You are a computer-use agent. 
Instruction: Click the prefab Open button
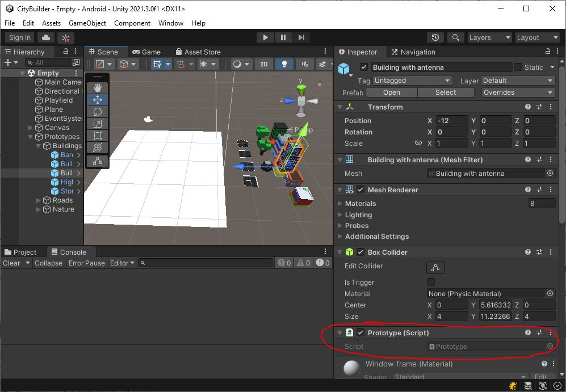tap(391, 92)
